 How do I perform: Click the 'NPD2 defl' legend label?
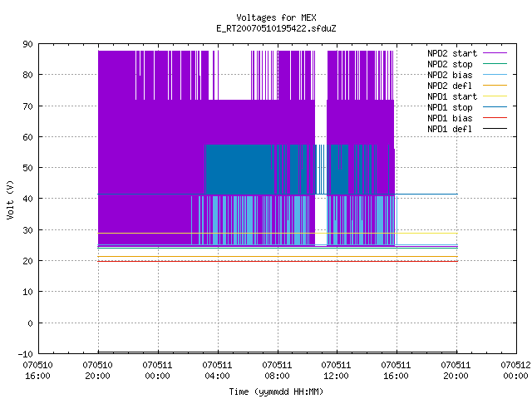point(450,86)
